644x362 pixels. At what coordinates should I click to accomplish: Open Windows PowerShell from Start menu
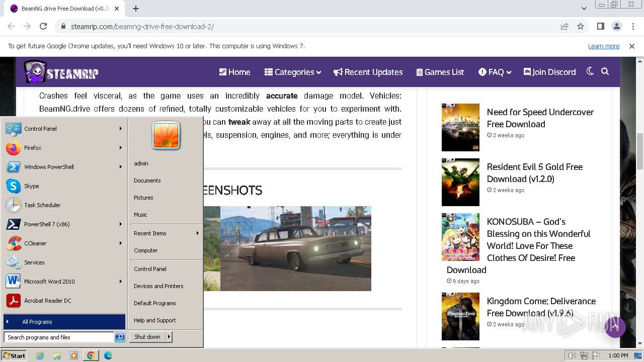13,167
